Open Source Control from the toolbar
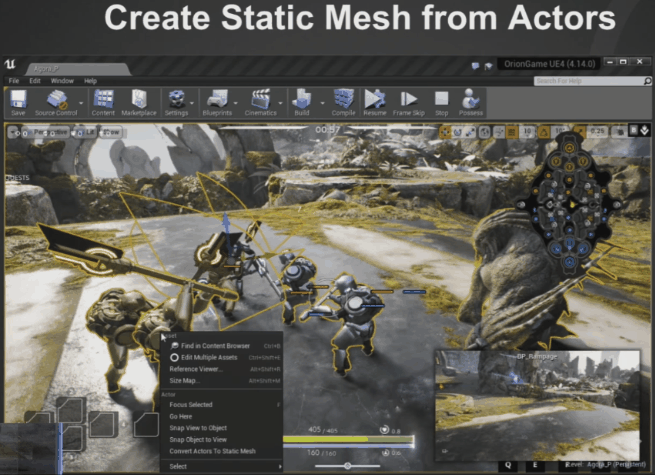Viewport: 655px width, 475px height. pyautogui.click(x=56, y=102)
